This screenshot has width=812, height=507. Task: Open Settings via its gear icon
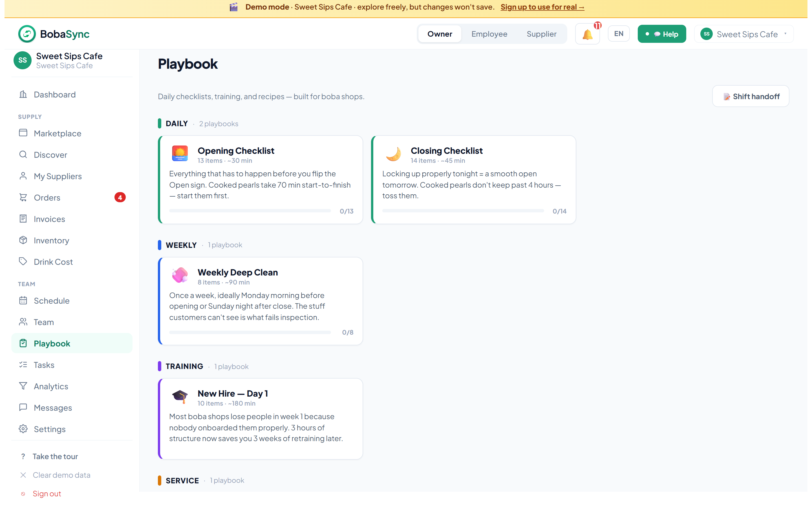[23, 429]
